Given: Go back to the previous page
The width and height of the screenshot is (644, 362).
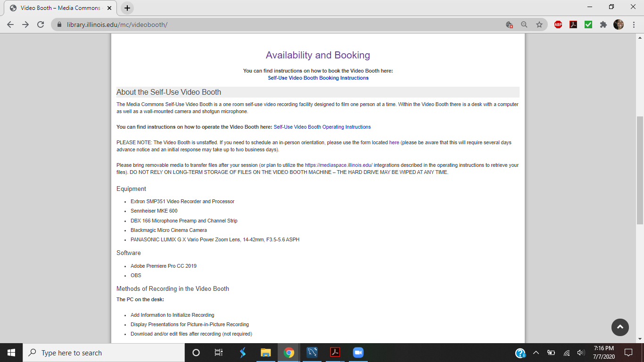Looking at the screenshot, I should tap(10, 25).
